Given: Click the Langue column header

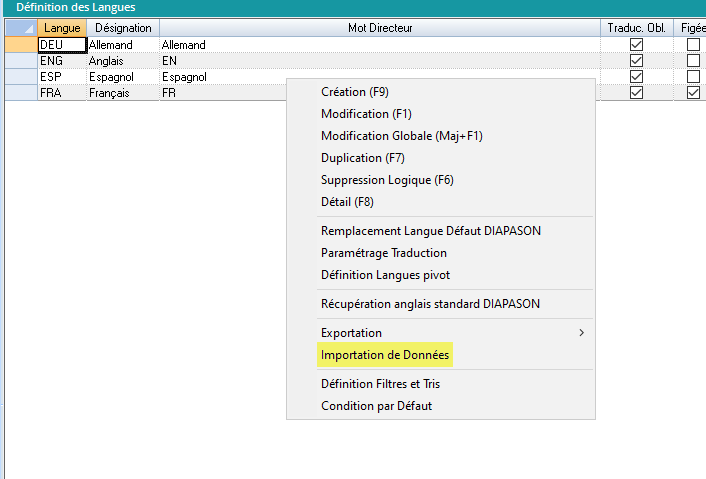Looking at the screenshot, I should click(x=62, y=28).
